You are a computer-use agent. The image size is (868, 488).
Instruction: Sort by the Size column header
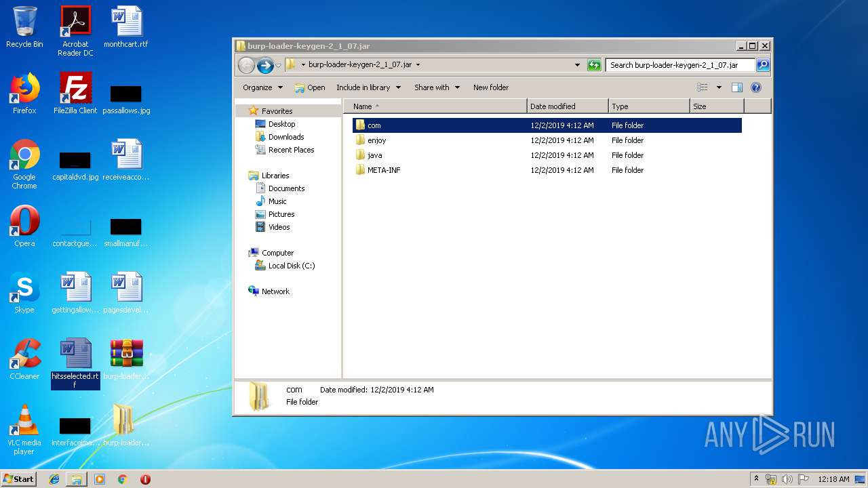(x=717, y=106)
